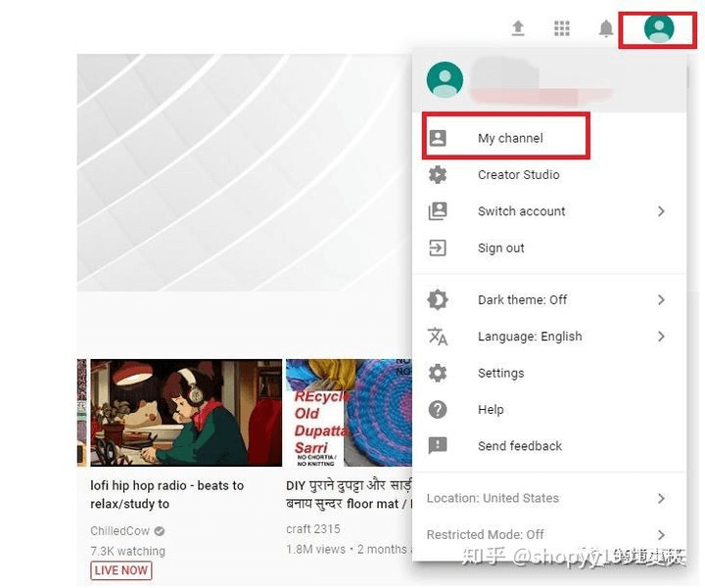
Task: Select Settings in the account menu
Action: 500,373
